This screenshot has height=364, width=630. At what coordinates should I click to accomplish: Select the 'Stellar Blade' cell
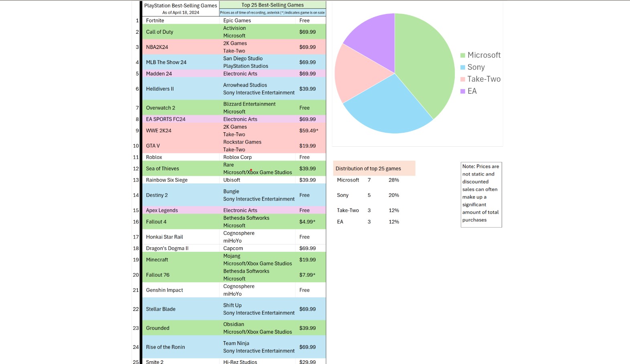(180, 309)
